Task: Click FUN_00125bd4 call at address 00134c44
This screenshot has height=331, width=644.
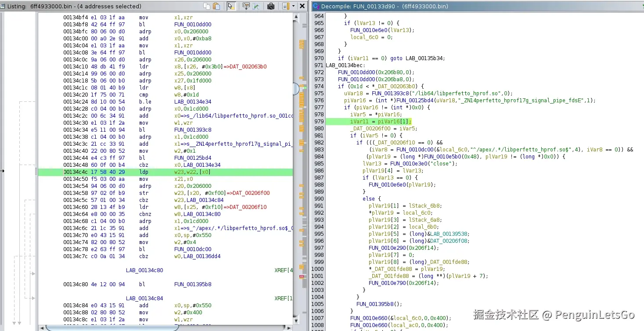Action: (193, 158)
